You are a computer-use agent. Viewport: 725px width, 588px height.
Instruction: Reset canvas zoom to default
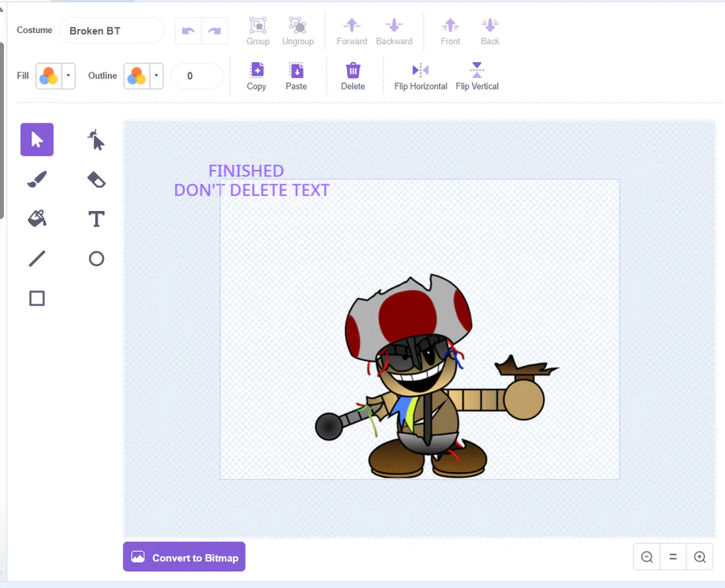tap(673, 557)
